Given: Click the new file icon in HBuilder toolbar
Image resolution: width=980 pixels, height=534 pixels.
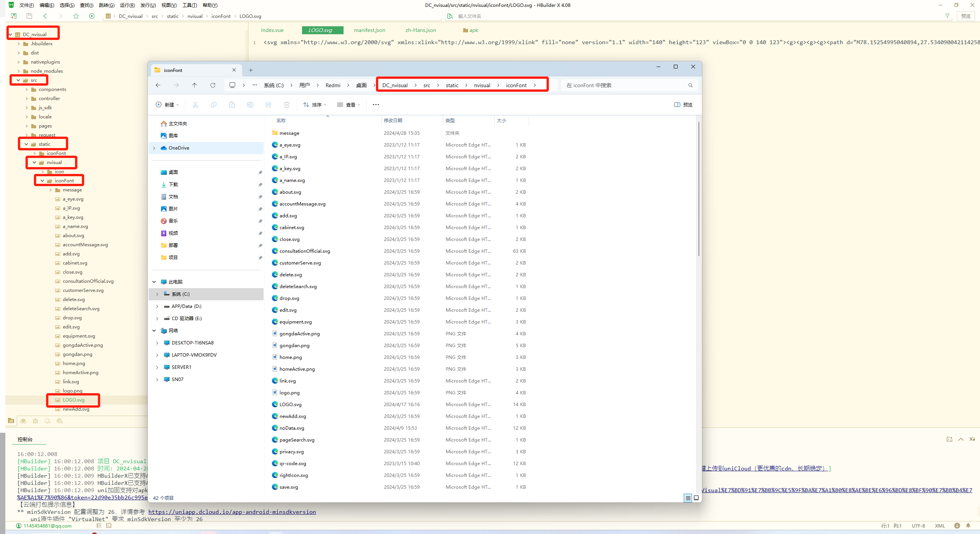Looking at the screenshot, I should (x=14, y=16).
